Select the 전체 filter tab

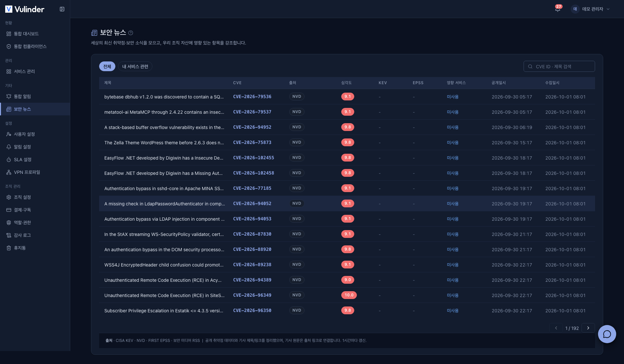(x=107, y=67)
